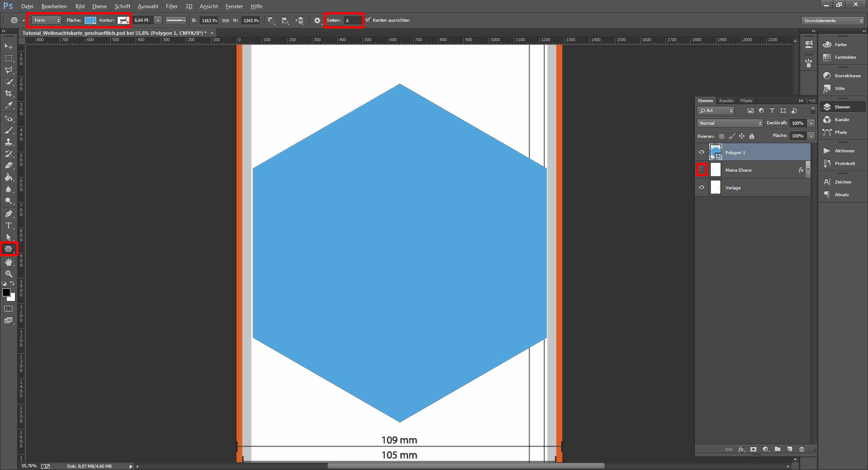Select the Zoom tool
Image resolution: width=868 pixels, height=470 pixels.
[8, 274]
